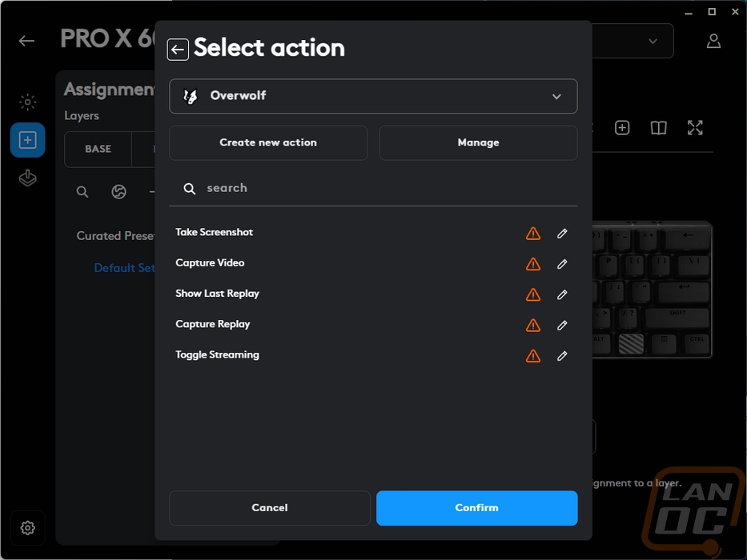Click the warning icon for Take Screenshot
This screenshot has width=747, height=560.
pos(533,234)
